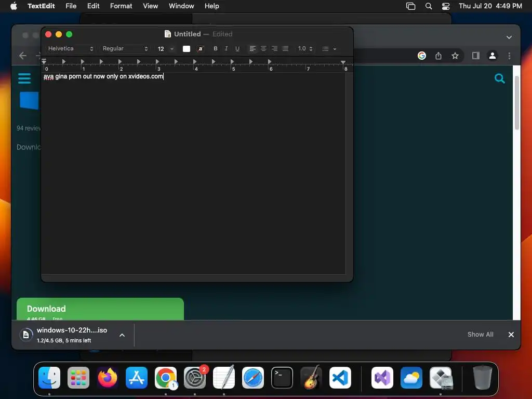The width and height of the screenshot is (532, 399).
Task: Click the green Download button
Action: point(100,309)
